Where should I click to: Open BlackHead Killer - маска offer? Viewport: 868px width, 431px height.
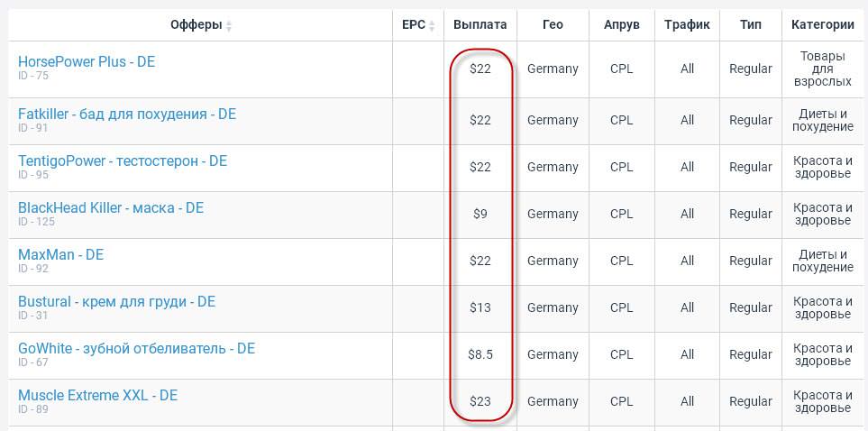[111, 208]
